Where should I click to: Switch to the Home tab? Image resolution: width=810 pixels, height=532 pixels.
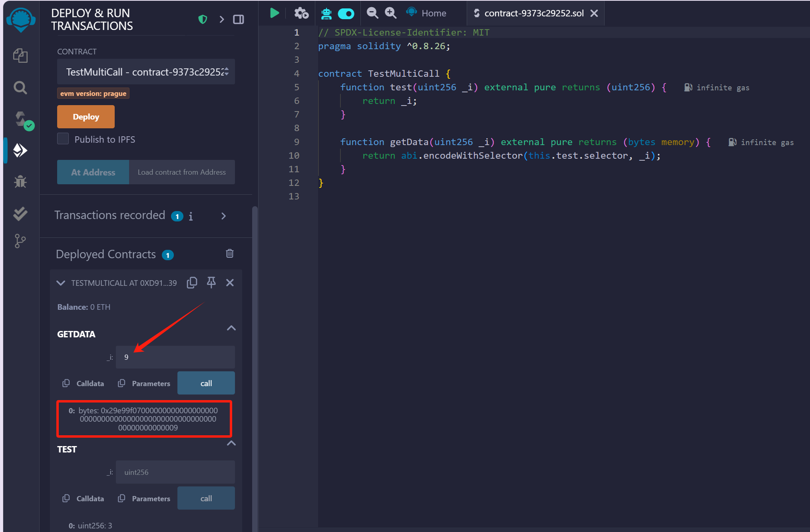426,13
